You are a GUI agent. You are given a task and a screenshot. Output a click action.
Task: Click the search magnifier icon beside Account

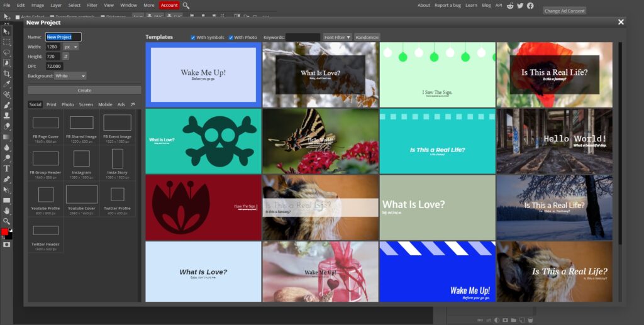point(186,6)
